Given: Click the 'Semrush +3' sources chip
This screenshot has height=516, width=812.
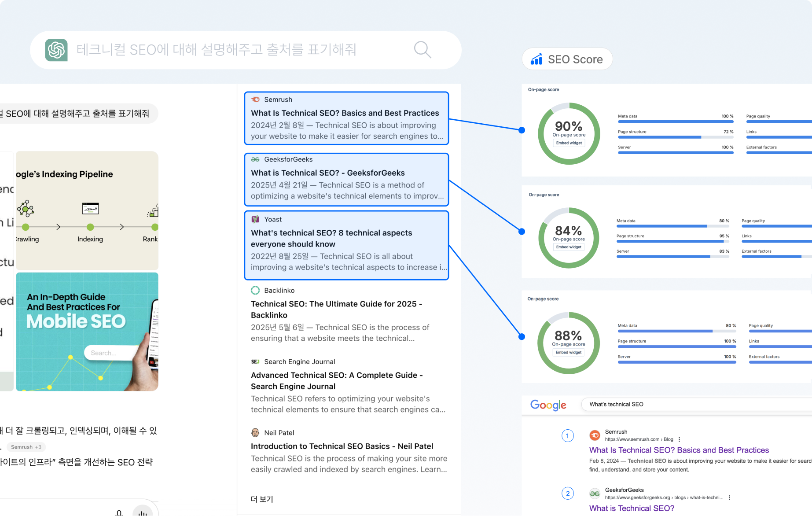Looking at the screenshot, I should pyautogui.click(x=26, y=447).
